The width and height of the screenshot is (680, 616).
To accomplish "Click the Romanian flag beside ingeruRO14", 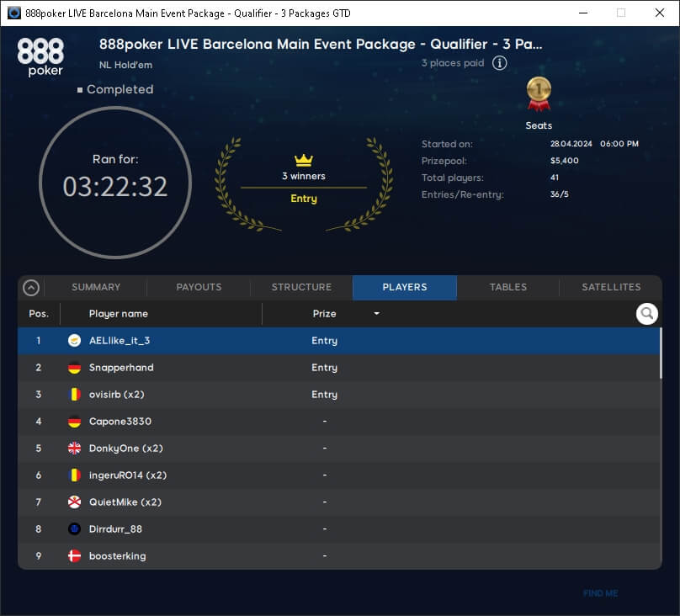I will (x=75, y=475).
